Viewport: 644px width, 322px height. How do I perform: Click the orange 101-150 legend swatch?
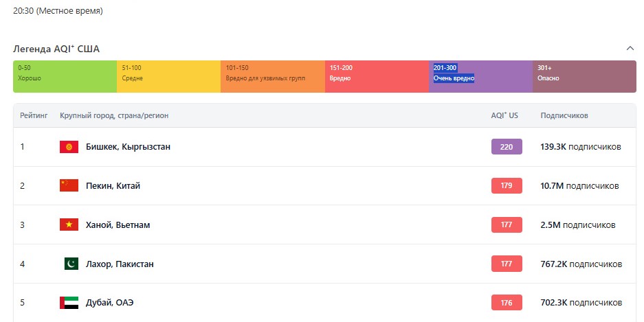click(x=272, y=76)
